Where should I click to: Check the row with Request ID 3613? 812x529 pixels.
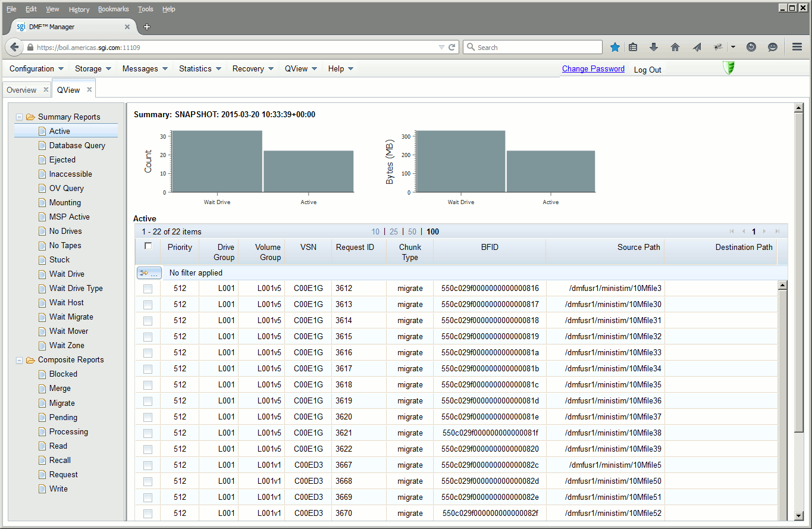[148, 305]
